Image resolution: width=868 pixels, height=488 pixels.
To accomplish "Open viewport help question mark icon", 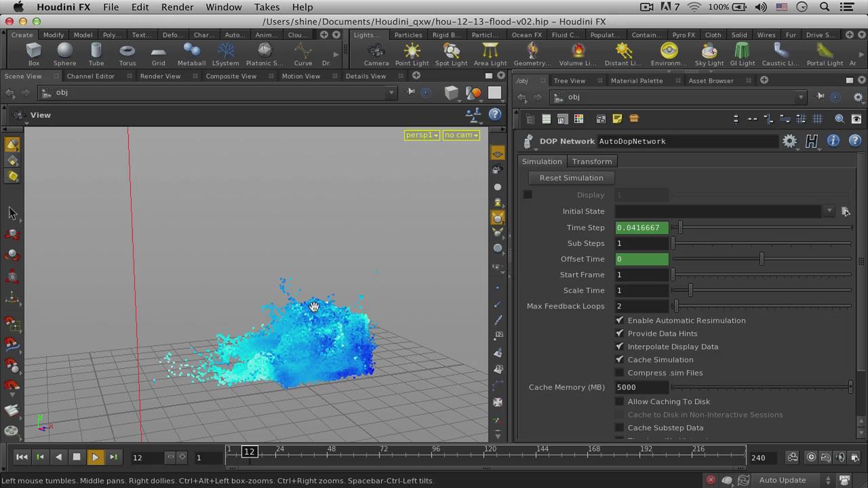I will [x=495, y=115].
